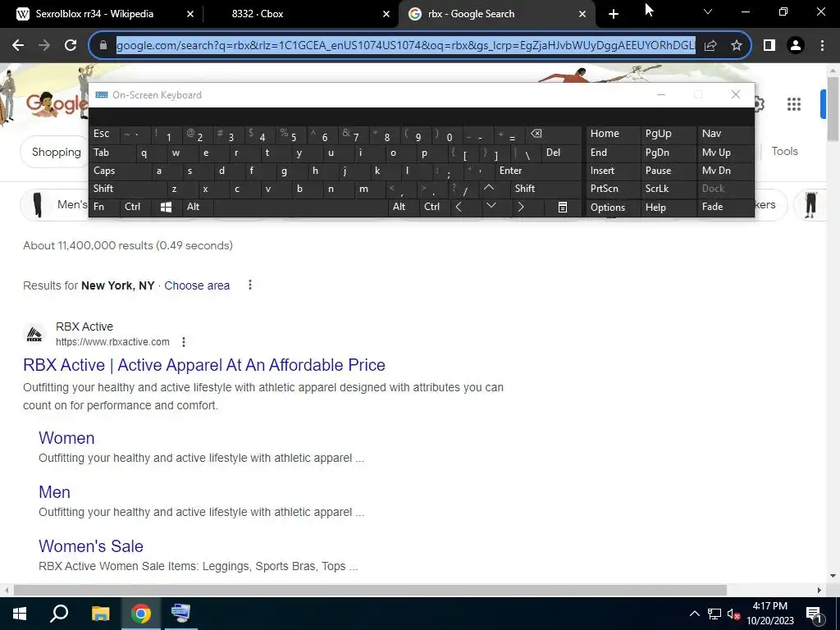Click the Choose area link
Screen dimensions: 840x630
197,285
